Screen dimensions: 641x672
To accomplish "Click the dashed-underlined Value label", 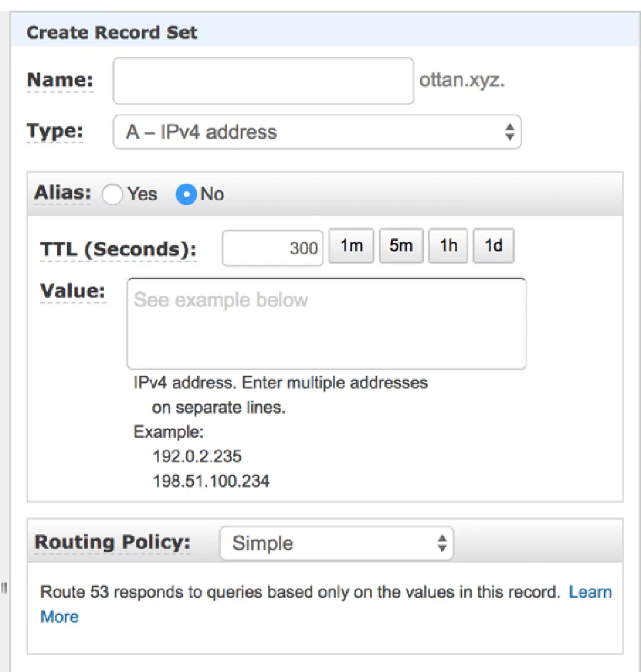I will (x=73, y=292).
